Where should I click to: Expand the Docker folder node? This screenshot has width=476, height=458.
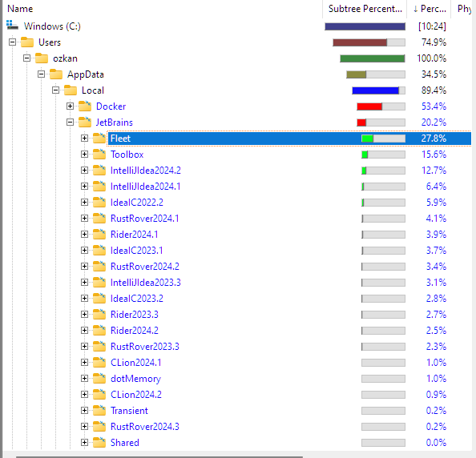[x=71, y=106]
